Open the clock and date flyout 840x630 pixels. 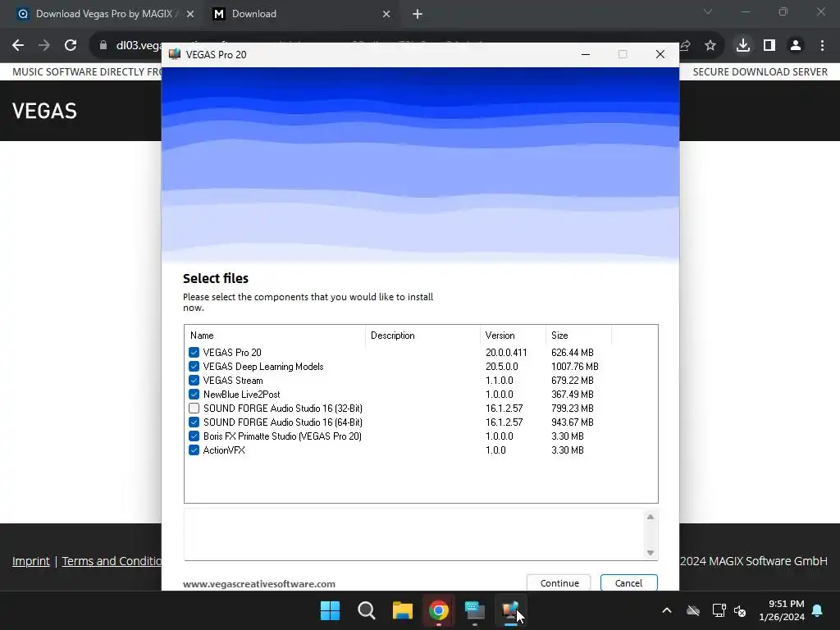(782, 610)
